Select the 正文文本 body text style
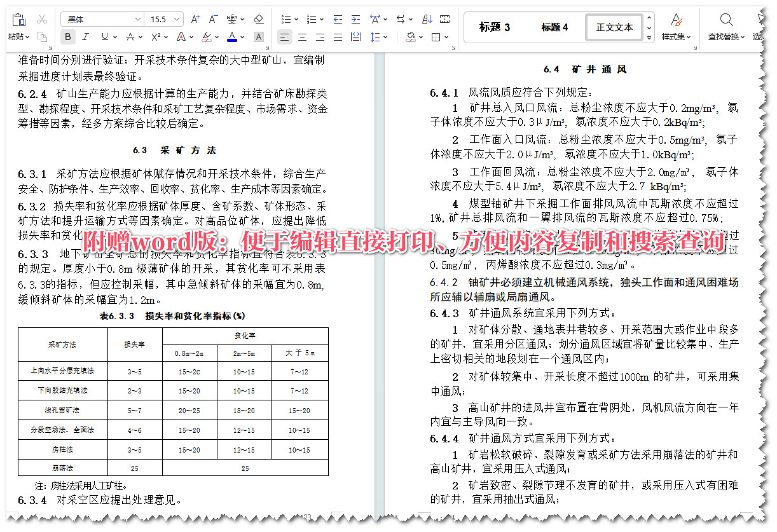Screen dimensions: 777x532 pos(614,27)
